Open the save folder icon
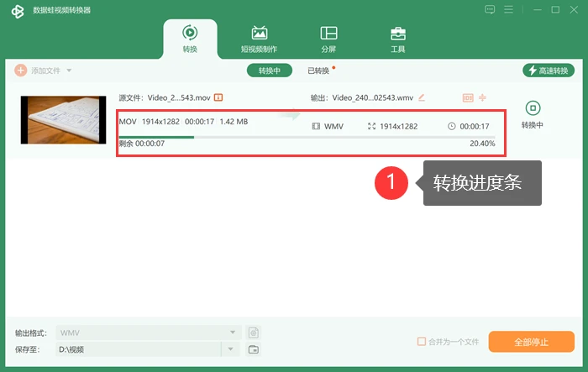 point(254,349)
